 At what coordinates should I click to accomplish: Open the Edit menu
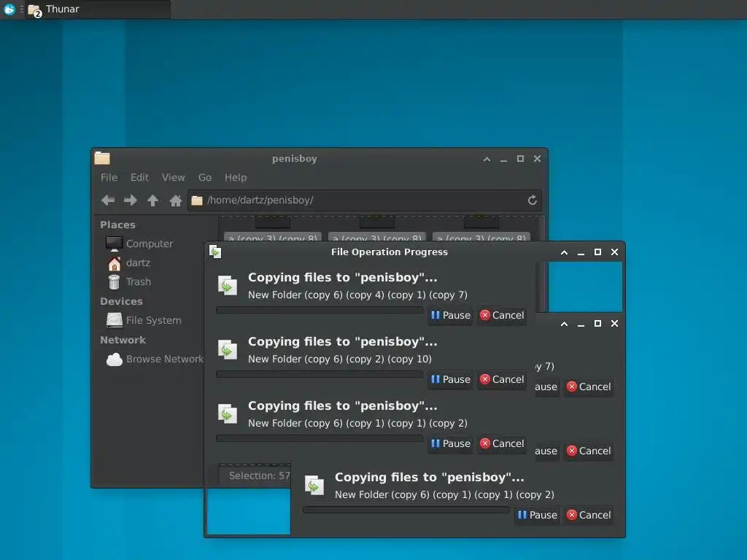[139, 178]
